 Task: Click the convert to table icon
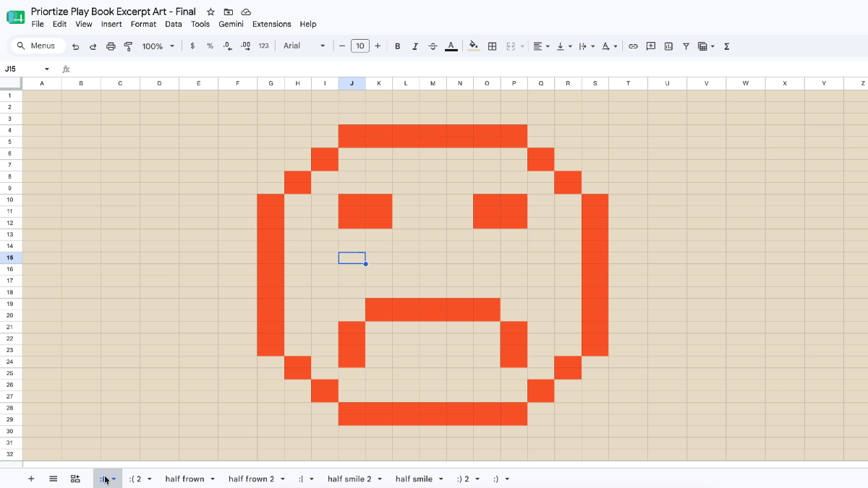pos(75,479)
